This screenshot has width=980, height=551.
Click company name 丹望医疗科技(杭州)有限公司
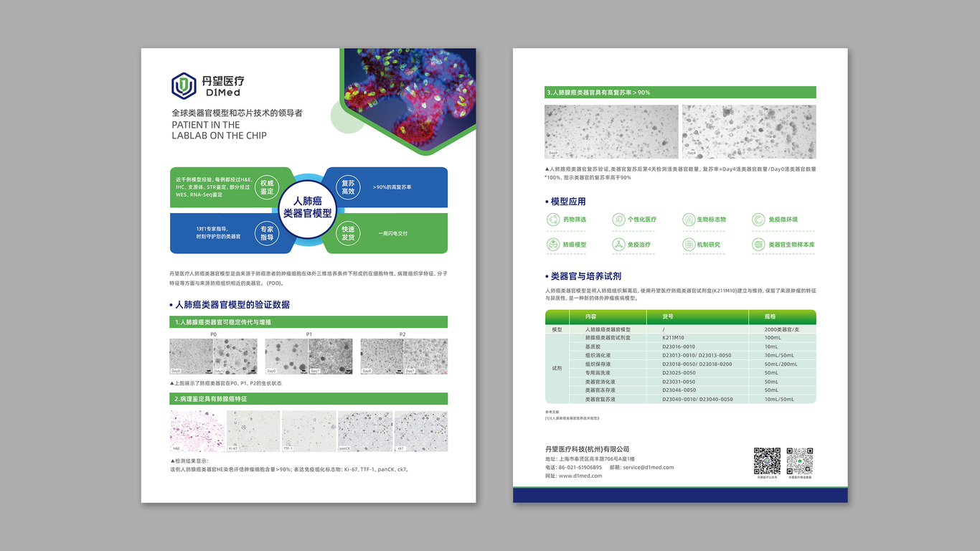point(587,449)
